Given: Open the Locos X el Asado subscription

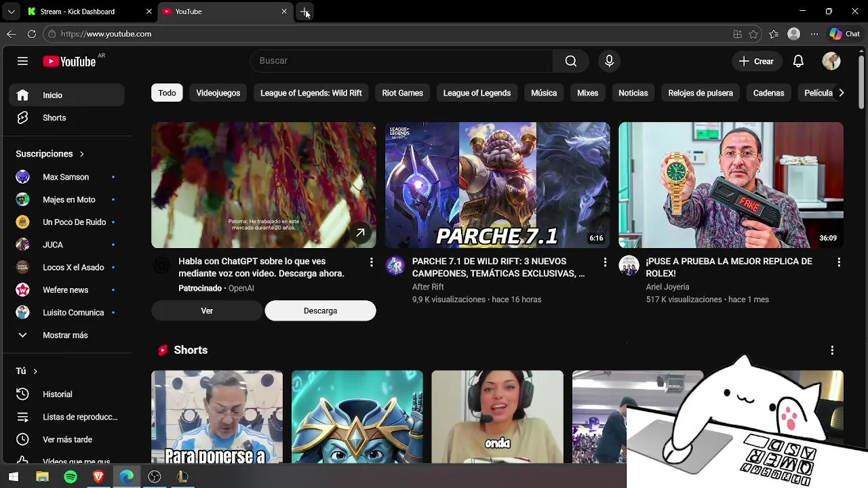Looking at the screenshot, I should coord(66,268).
